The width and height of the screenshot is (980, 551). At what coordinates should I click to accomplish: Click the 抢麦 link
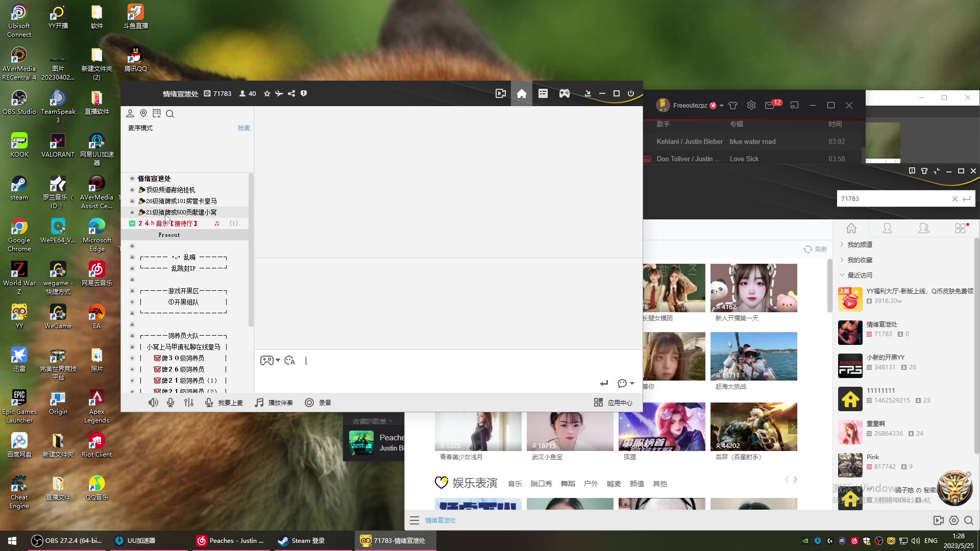pyautogui.click(x=243, y=128)
